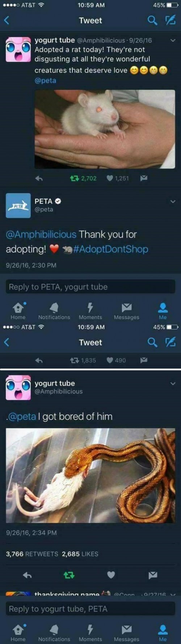Image resolution: width=181 pixels, height=644 pixels.
Task: Tap the heart icon showing 490
Action: 110,360
